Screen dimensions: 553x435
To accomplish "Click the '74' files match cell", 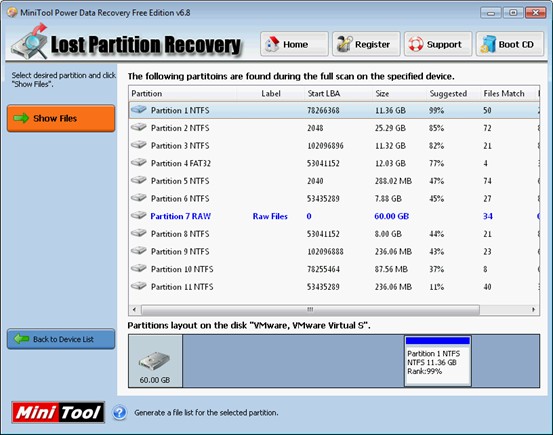I will coord(487,181).
